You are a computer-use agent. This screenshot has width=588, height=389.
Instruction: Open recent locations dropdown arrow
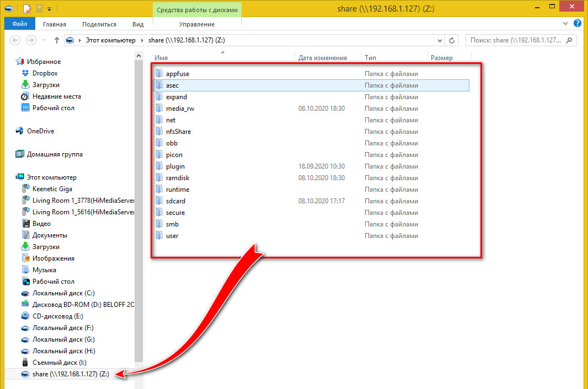click(x=44, y=40)
